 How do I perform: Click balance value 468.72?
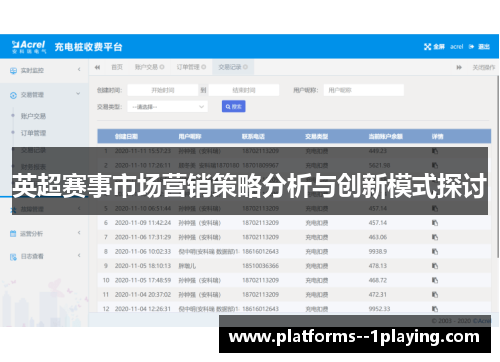[x=378, y=280]
